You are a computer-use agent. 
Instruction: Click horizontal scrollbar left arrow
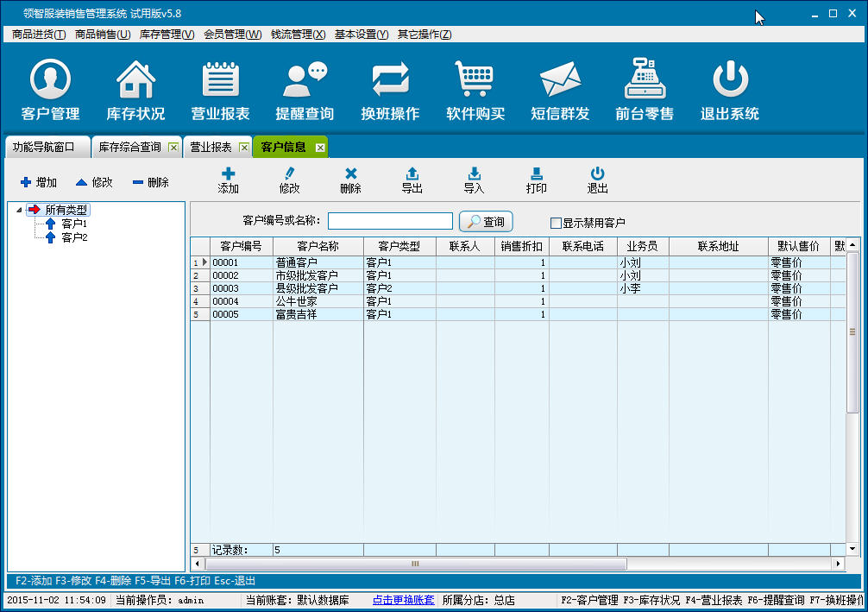point(198,564)
